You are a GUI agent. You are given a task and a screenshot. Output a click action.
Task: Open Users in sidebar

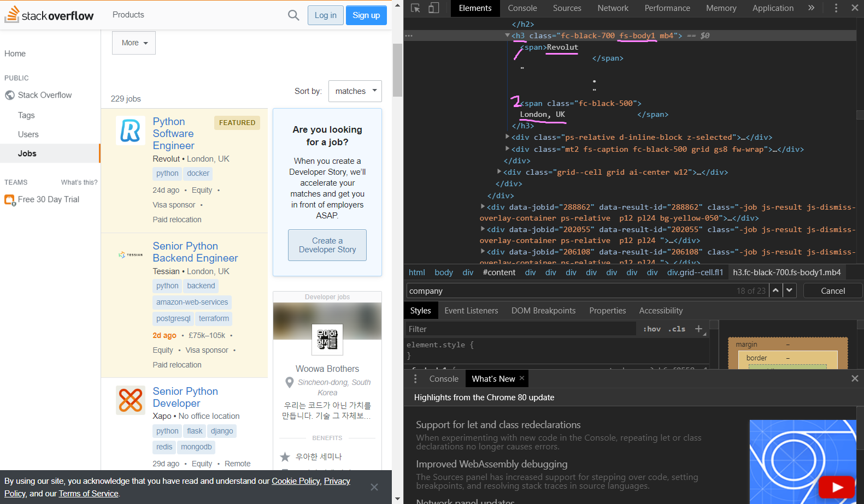pyautogui.click(x=28, y=134)
